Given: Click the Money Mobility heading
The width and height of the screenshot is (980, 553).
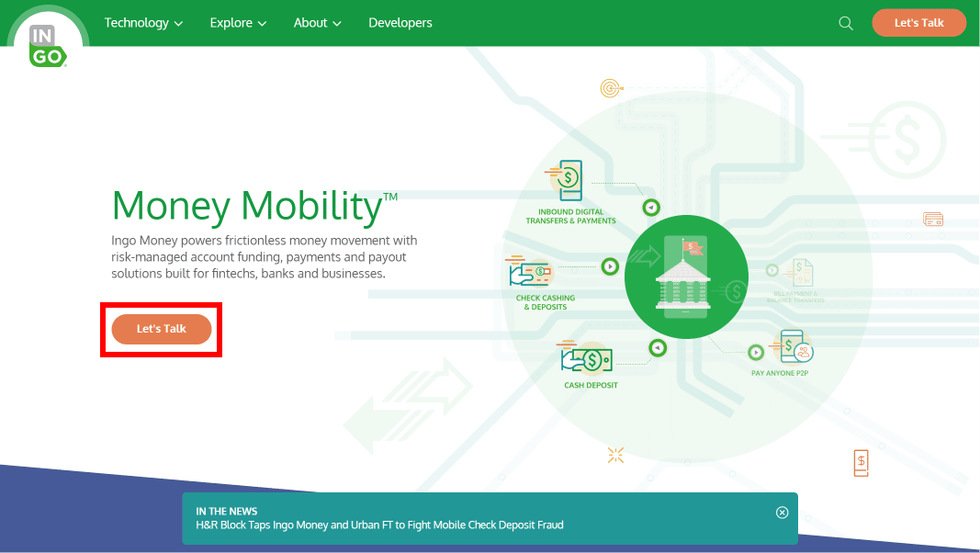Looking at the screenshot, I should tap(246, 206).
